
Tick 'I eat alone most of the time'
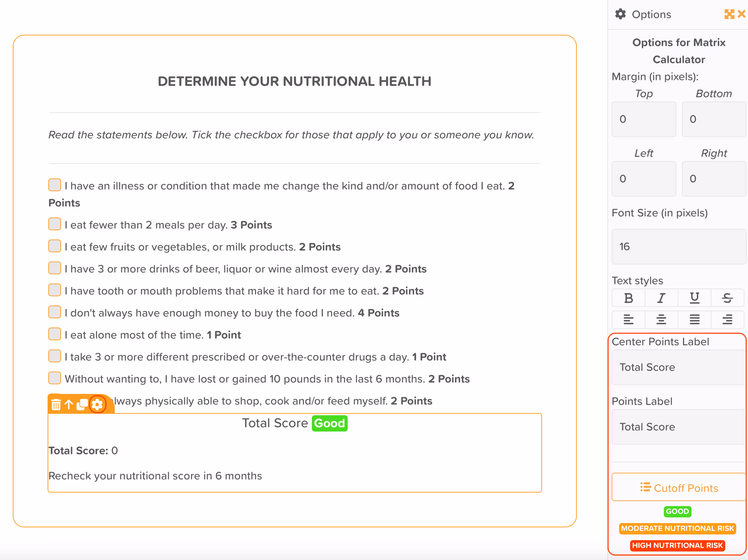tap(55, 334)
